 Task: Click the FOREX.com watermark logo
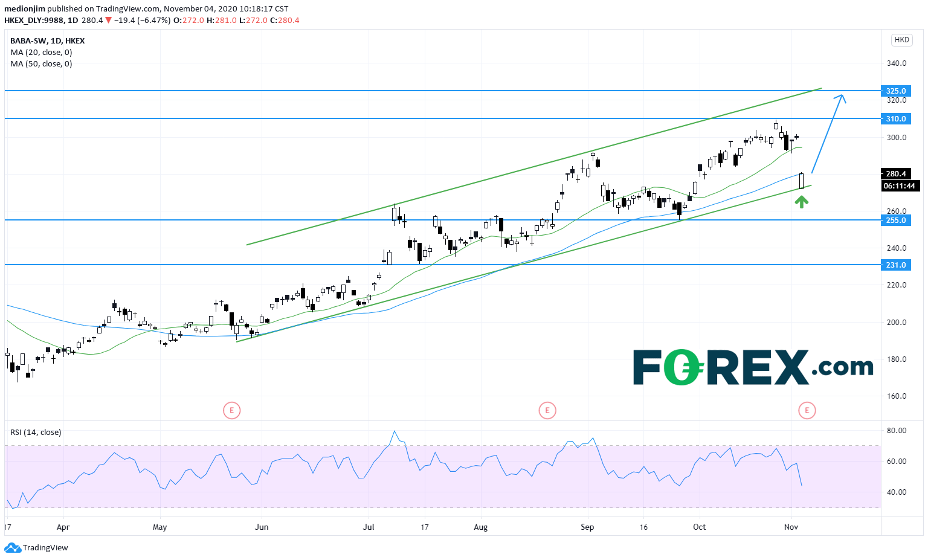[x=752, y=367]
